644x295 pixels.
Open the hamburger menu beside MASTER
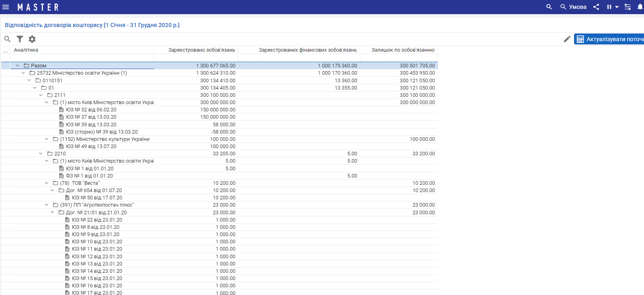tap(6, 7)
